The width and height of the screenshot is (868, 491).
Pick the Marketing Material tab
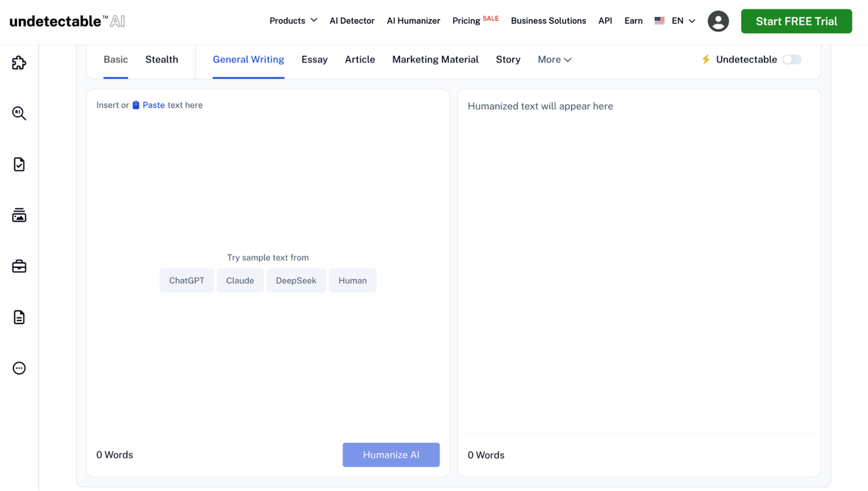pos(435,60)
